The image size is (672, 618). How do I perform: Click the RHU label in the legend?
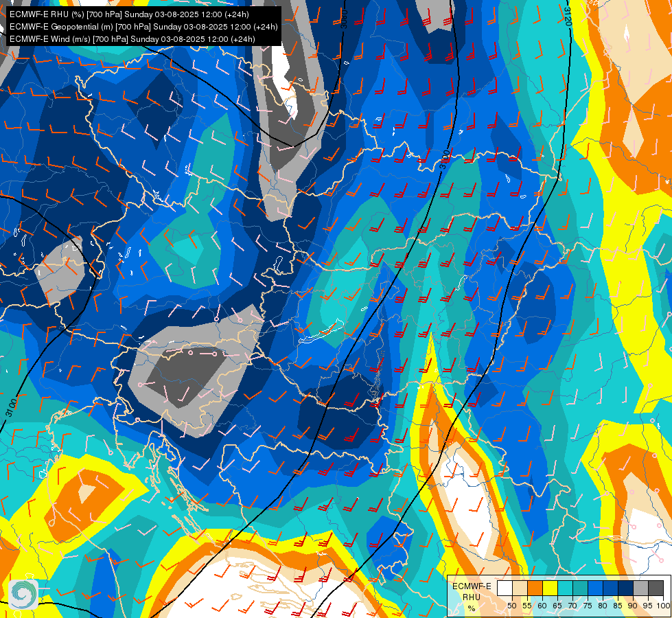472,597
